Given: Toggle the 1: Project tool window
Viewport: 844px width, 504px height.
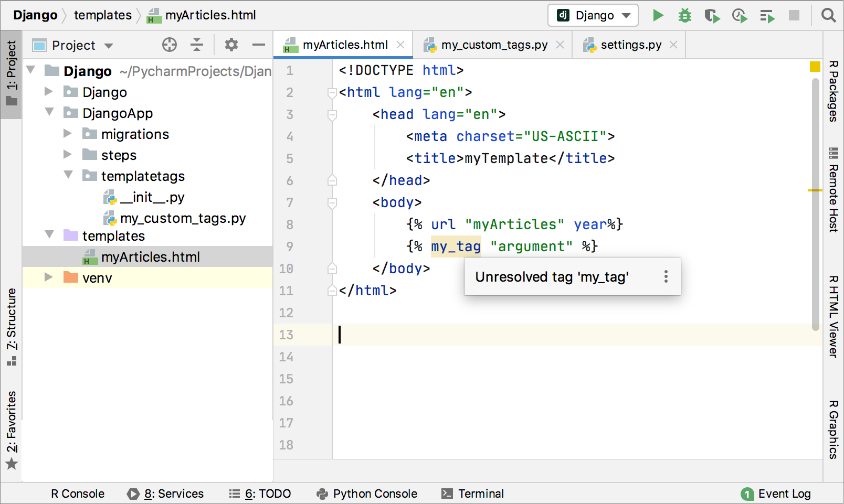Looking at the screenshot, I should click(11, 73).
